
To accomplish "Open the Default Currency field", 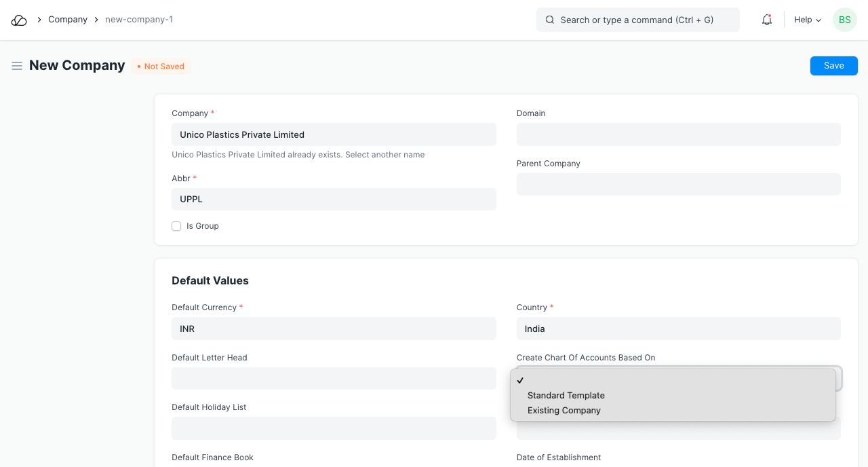I will [334, 329].
